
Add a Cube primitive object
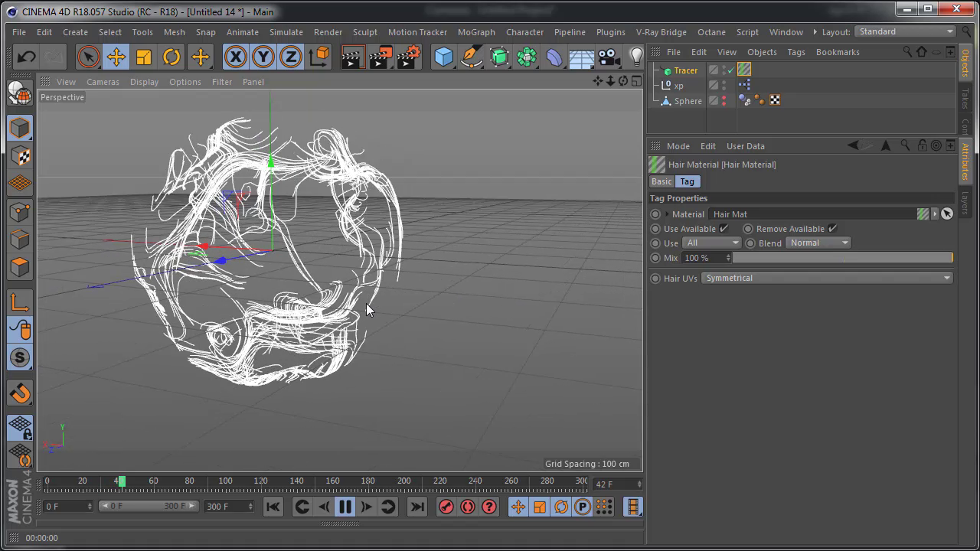(443, 57)
